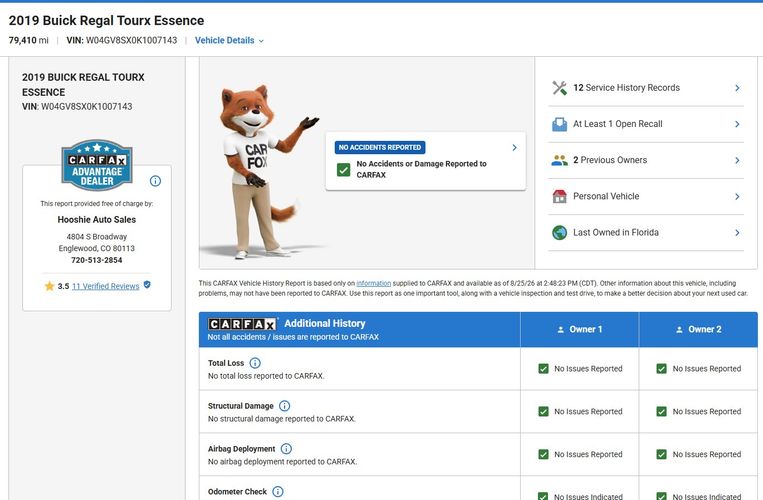
Task: Select the Owner 2 column header
Action: point(698,329)
